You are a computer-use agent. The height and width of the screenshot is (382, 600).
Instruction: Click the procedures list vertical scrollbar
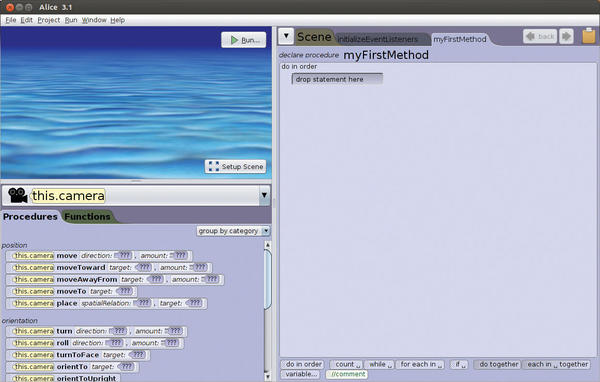[x=268, y=279]
